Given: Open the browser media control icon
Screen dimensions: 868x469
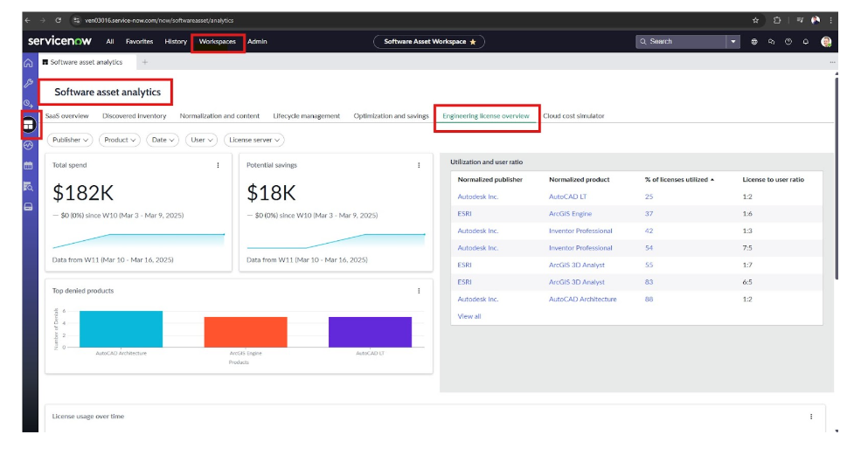Looking at the screenshot, I should click(x=800, y=20).
